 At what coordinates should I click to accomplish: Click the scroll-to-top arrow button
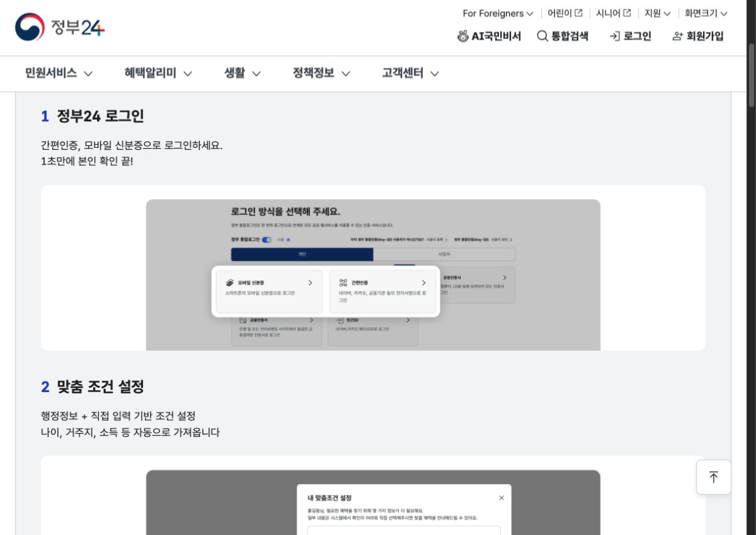click(713, 477)
